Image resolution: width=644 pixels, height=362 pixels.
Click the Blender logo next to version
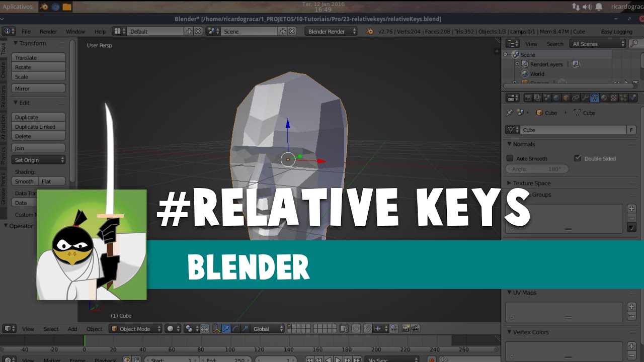point(370,31)
